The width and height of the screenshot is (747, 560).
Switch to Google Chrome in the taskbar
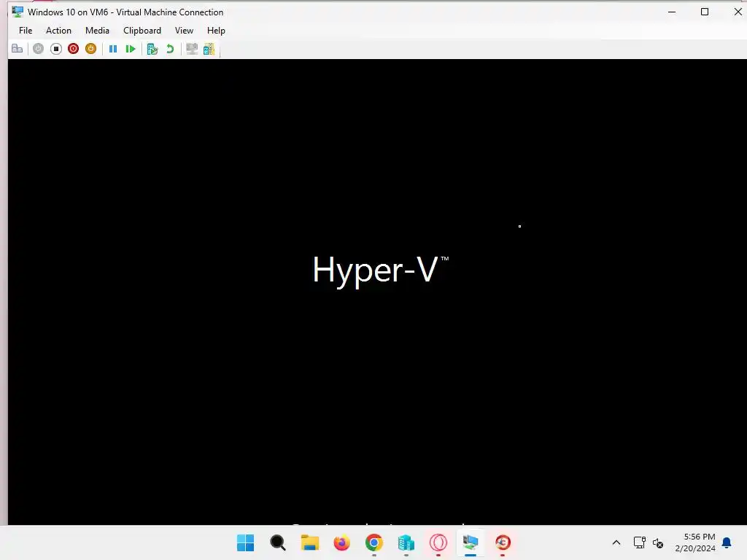click(x=374, y=542)
